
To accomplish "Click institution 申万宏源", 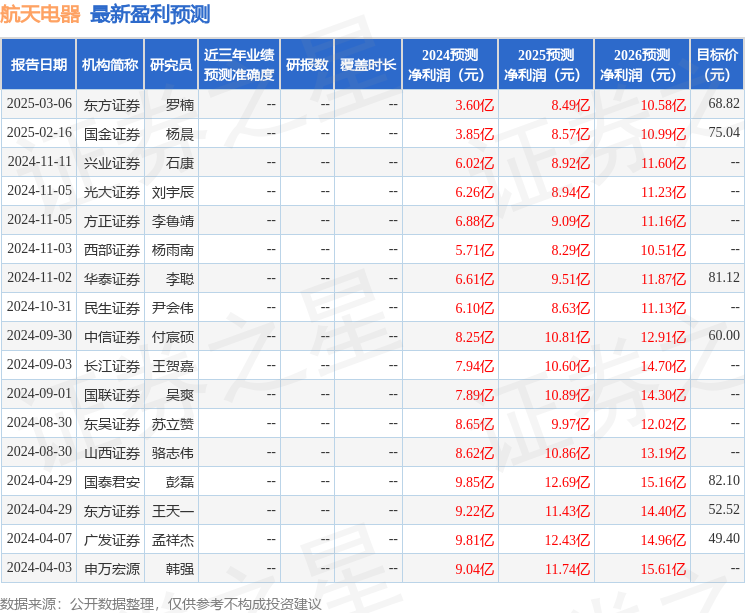I will (112, 569).
